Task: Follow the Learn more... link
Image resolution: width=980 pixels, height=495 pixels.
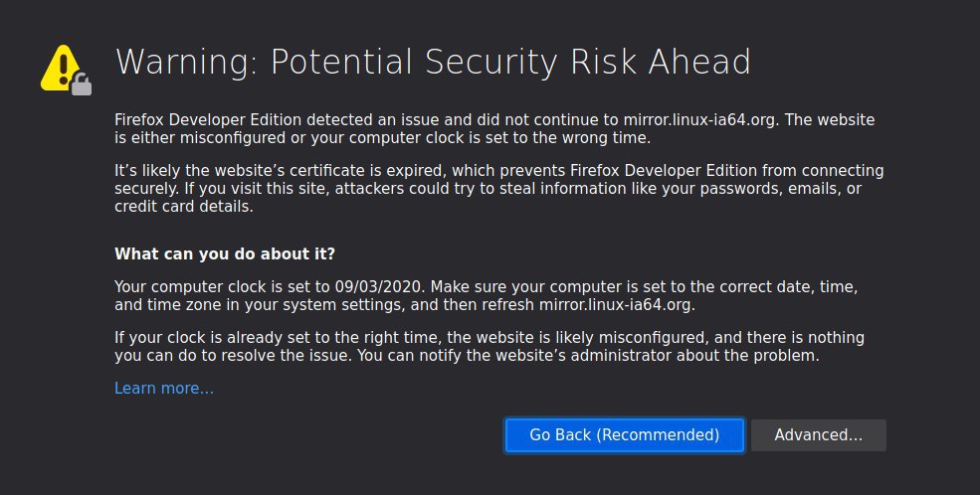Action: pyautogui.click(x=164, y=389)
